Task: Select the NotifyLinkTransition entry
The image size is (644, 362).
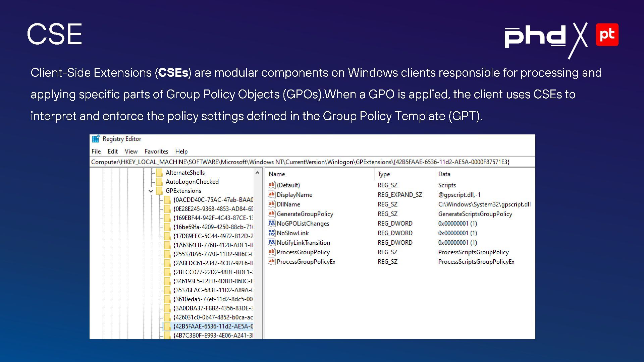Action: click(x=303, y=242)
